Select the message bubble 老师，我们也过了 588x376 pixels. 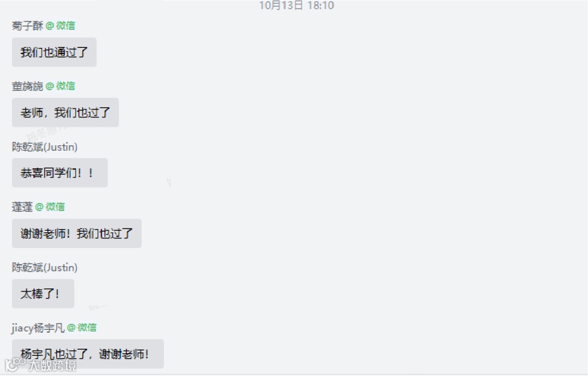[x=65, y=113]
